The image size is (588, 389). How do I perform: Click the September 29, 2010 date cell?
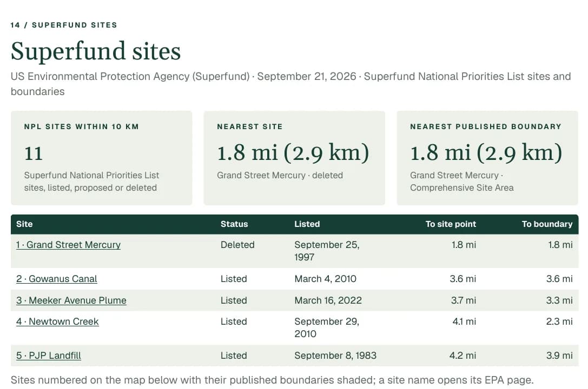[x=327, y=327]
